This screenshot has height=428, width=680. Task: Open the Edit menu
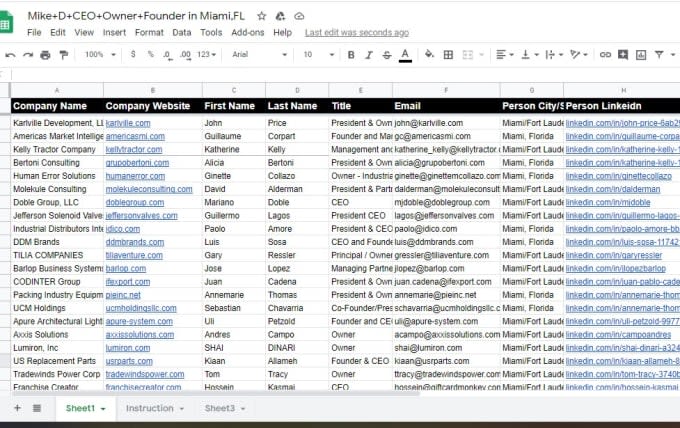[58, 33]
